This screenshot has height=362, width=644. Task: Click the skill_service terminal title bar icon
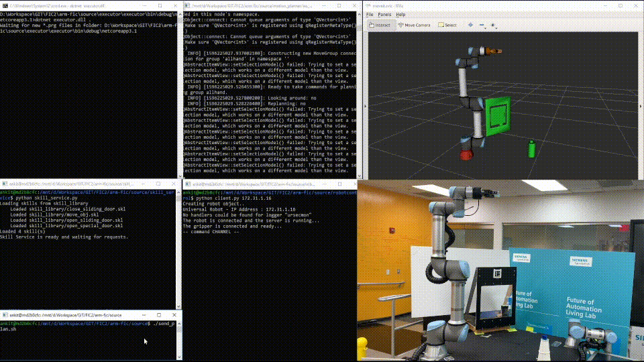[4, 184]
